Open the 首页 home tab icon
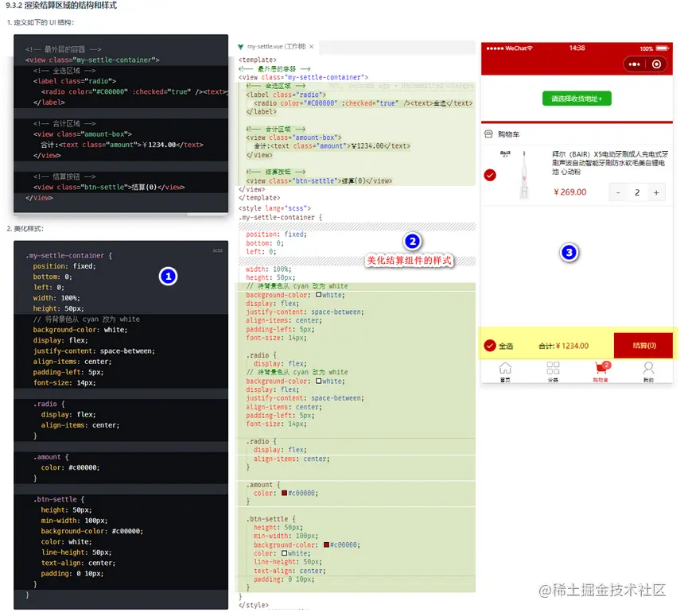The width and height of the screenshot is (684, 616). [x=505, y=368]
